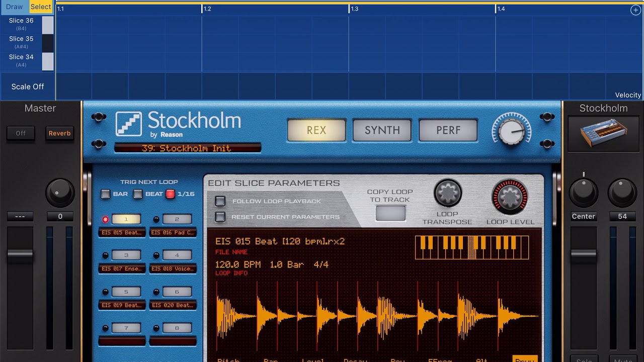
Task: Select loop slot 1 button
Action: (x=126, y=219)
